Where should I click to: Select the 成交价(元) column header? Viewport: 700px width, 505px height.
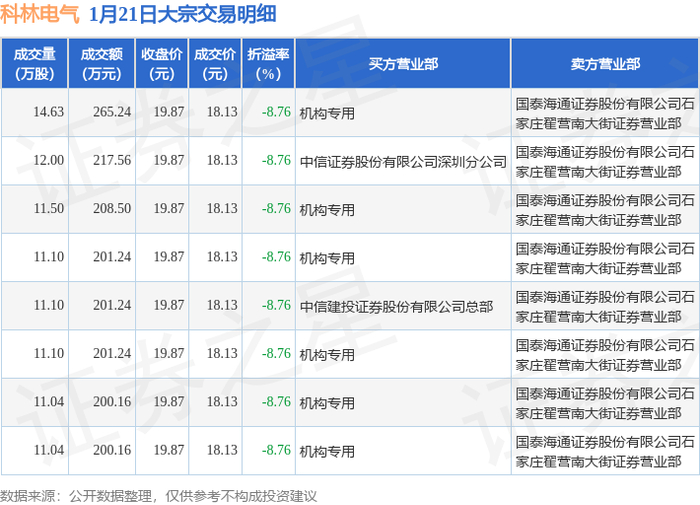click(215, 63)
